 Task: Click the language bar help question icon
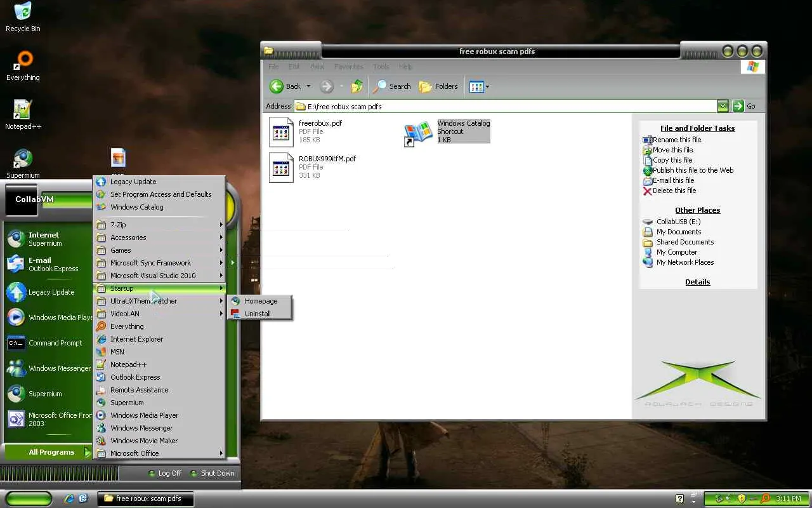(679, 498)
